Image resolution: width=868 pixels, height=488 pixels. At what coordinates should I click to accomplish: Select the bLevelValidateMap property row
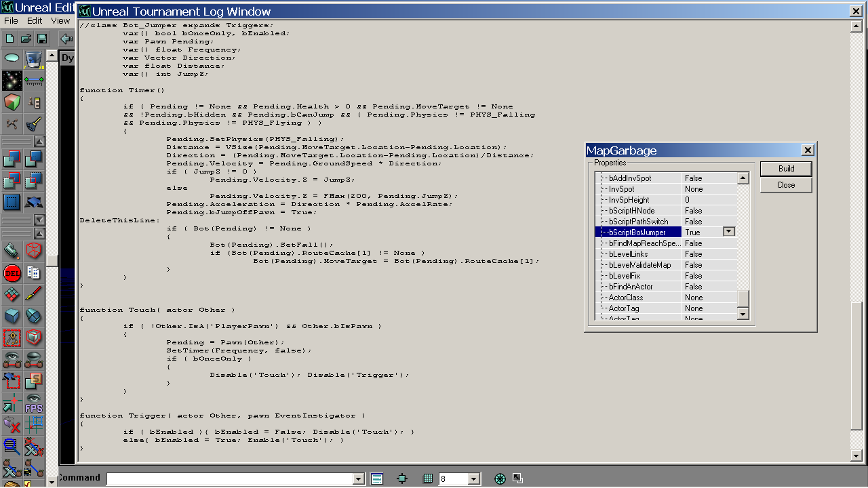coord(666,265)
